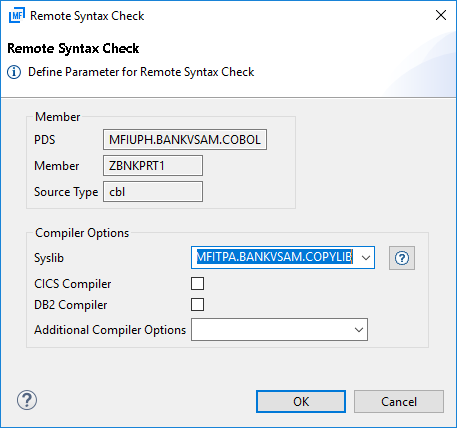Image resolution: width=457 pixels, height=428 pixels.
Task: Click the Micro Focus logo in title bar
Action: 17,16
